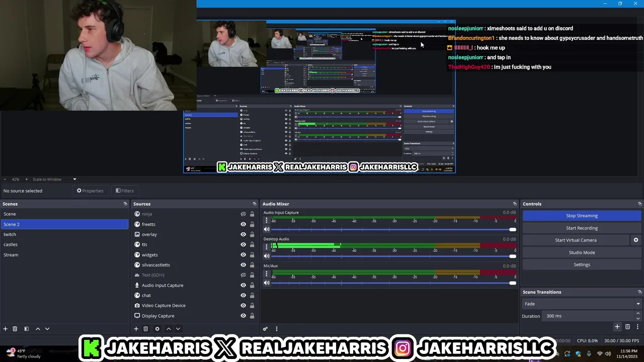Enable Studio Mode
The width and height of the screenshot is (644, 362).
click(x=582, y=252)
